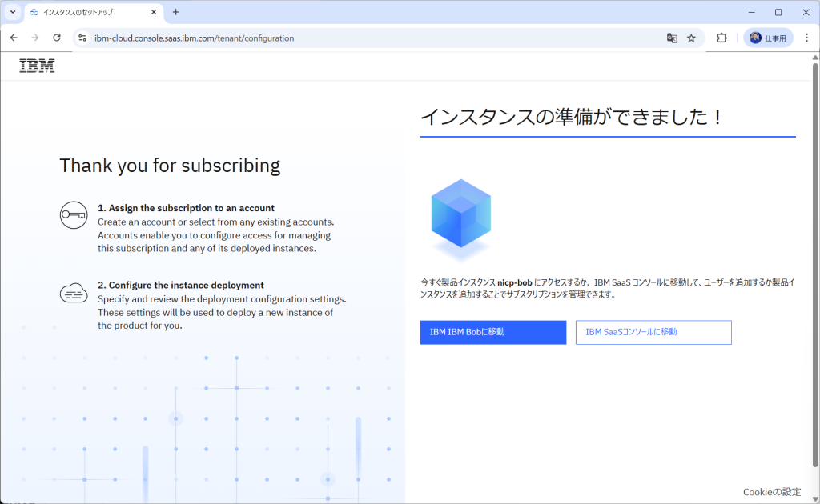Open the tab search dropdown arrow
This screenshot has width=820, height=504.
pyautogui.click(x=13, y=12)
